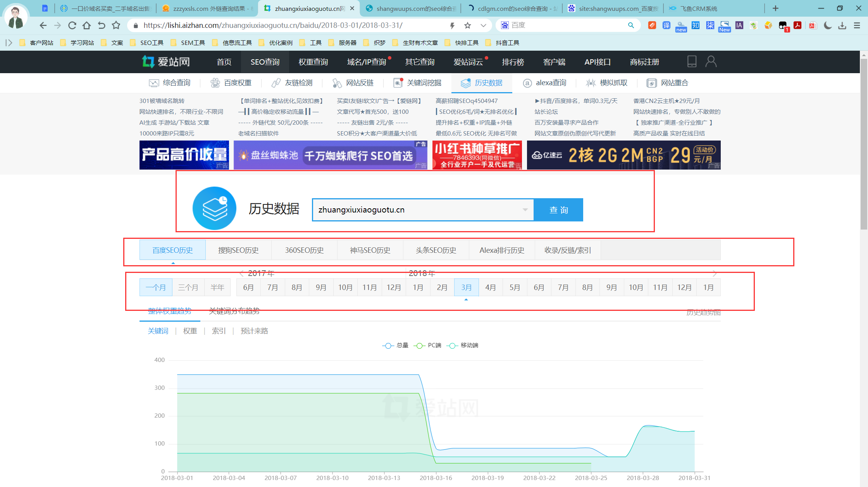Expand the domain history dropdown in search box

coord(525,209)
